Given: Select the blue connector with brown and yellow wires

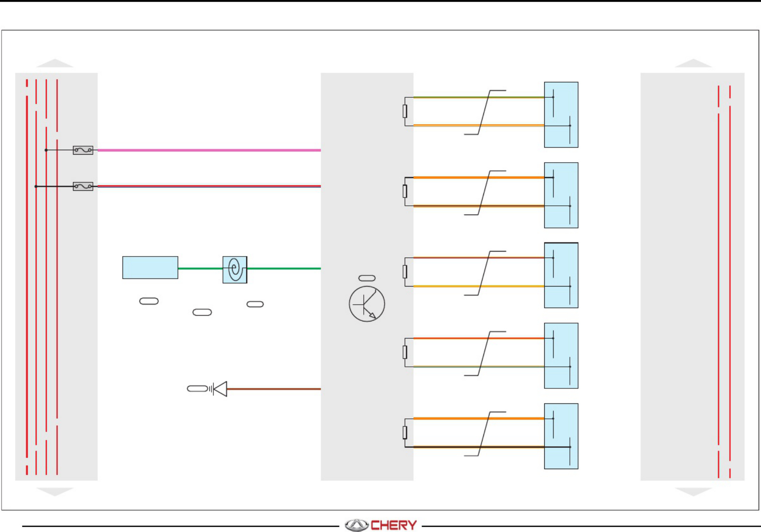Looking at the screenshot, I should click(561, 275).
